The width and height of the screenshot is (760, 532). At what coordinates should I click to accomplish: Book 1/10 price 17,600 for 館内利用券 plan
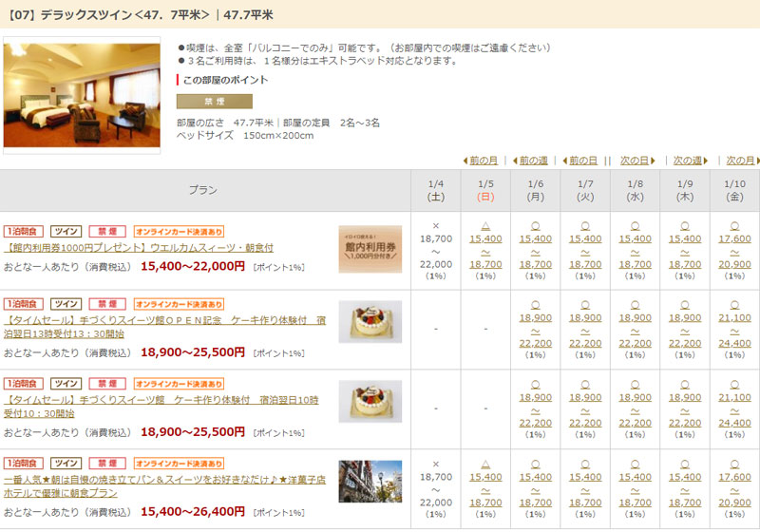[x=734, y=238]
